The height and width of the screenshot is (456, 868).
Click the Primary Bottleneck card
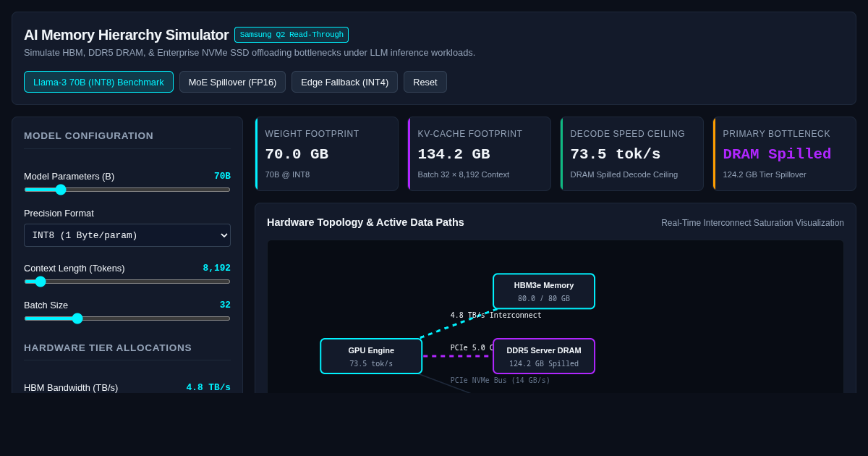click(785, 154)
